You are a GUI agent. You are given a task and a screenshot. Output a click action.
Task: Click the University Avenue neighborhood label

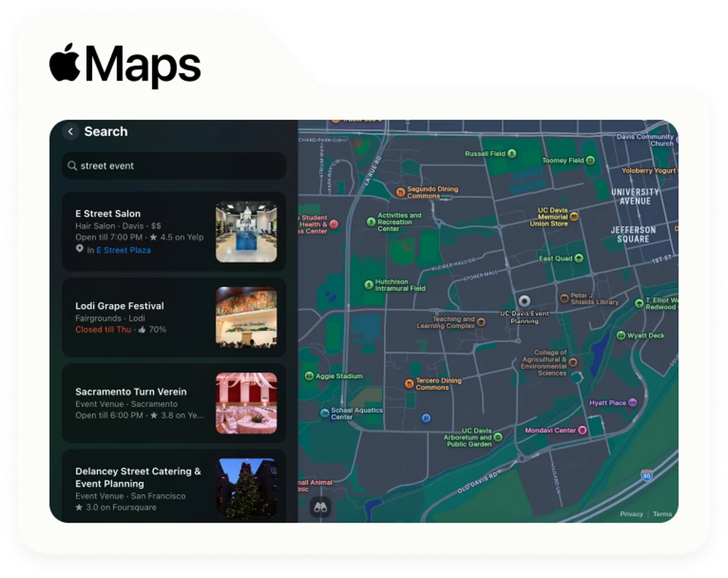pyautogui.click(x=635, y=196)
